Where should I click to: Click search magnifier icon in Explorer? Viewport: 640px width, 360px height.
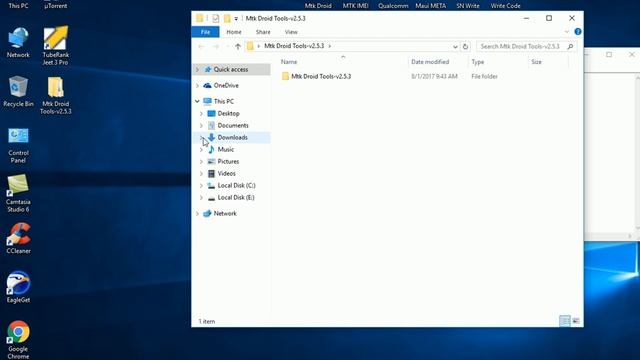click(570, 47)
